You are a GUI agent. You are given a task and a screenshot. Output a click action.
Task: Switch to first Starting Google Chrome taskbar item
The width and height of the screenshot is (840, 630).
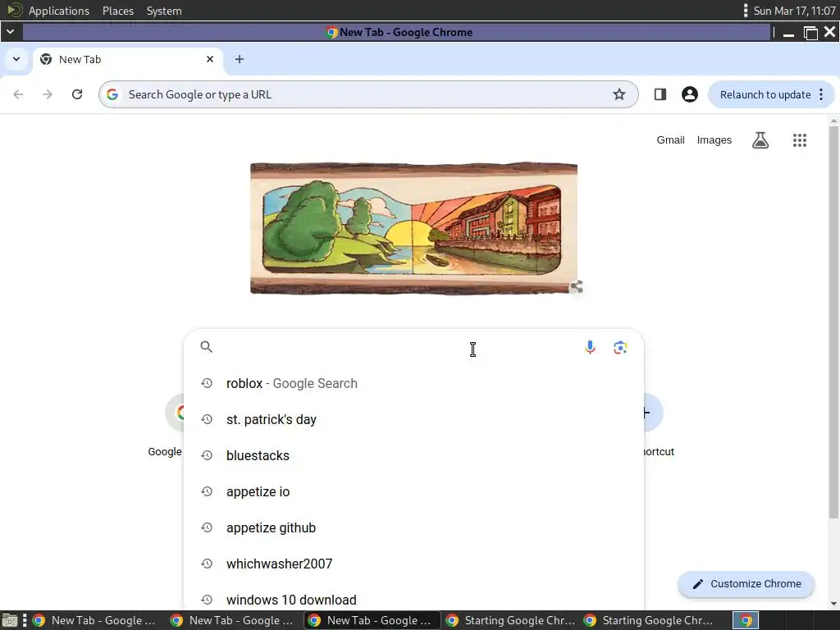(x=509, y=620)
